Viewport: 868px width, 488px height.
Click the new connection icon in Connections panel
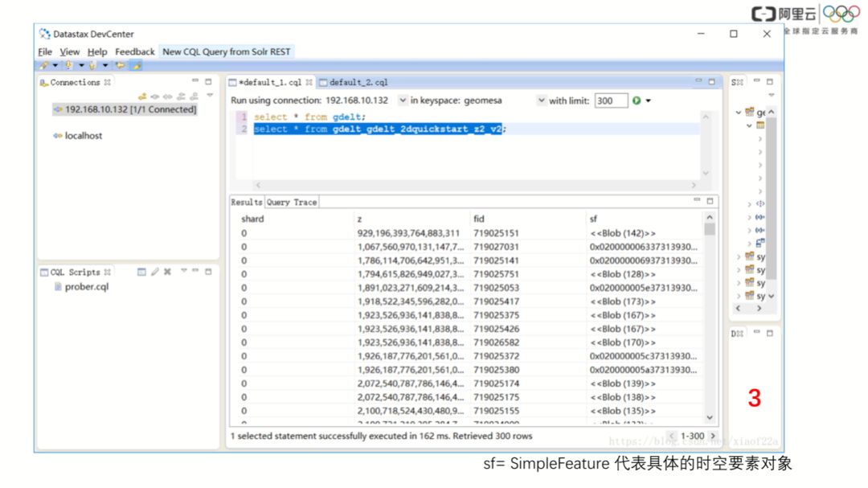[143, 96]
